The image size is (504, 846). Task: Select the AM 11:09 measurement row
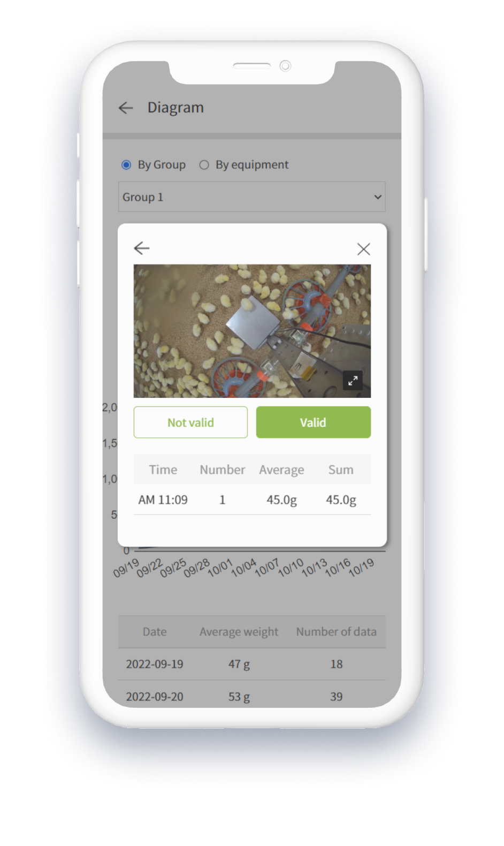pos(252,500)
